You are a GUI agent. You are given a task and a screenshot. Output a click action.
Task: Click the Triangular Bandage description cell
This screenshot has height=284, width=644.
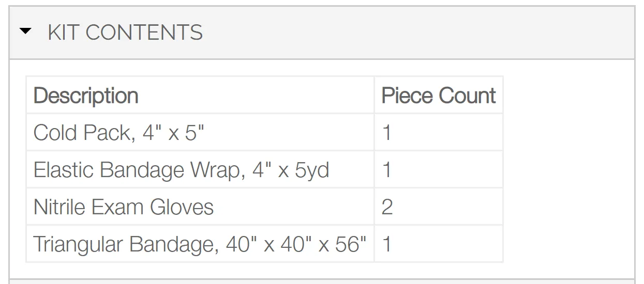coord(200,244)
